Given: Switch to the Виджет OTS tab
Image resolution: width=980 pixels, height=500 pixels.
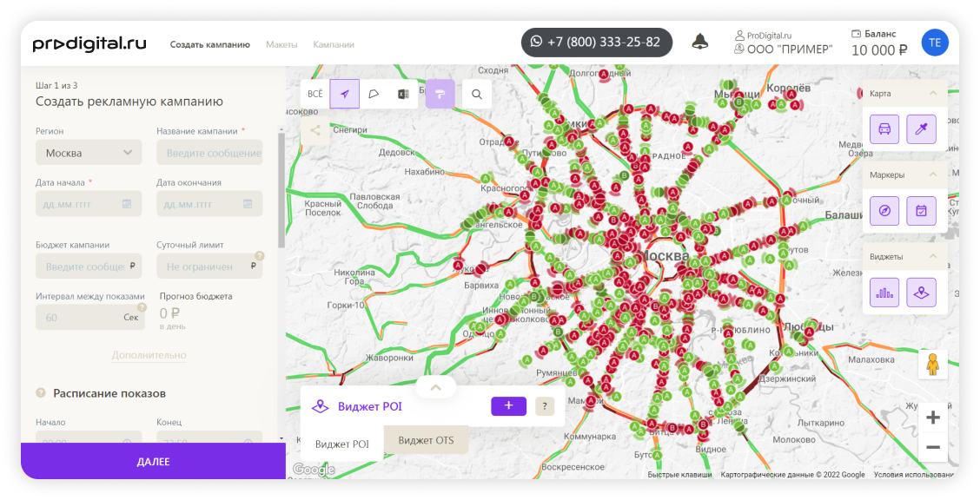Looking at the screenshot, I should [427, 440].
